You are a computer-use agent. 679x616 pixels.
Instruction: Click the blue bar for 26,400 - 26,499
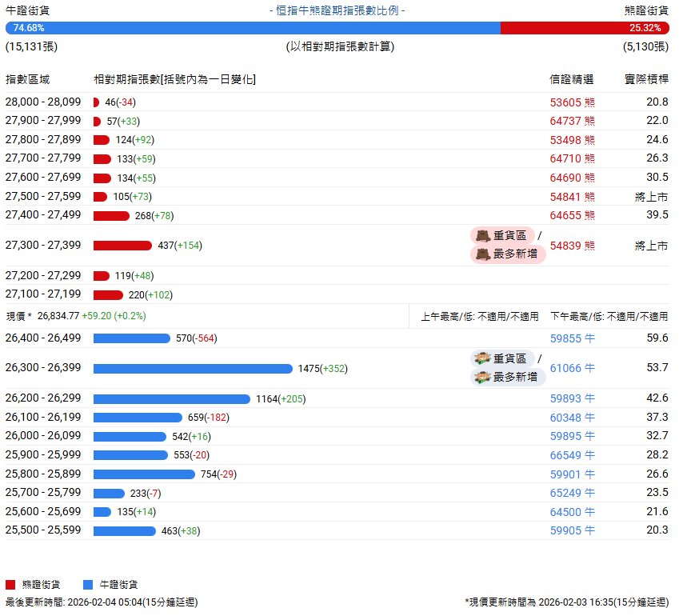(132, 338)
